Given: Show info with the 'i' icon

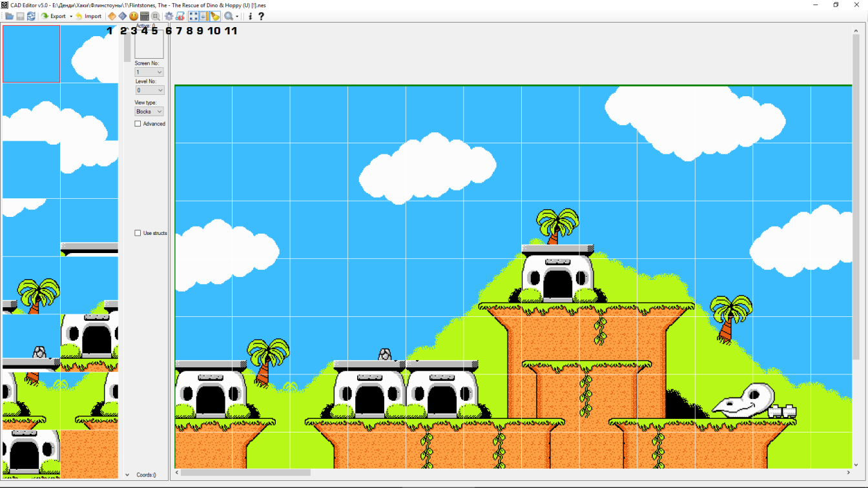Looking at the screenshot, I should point(251,16).
